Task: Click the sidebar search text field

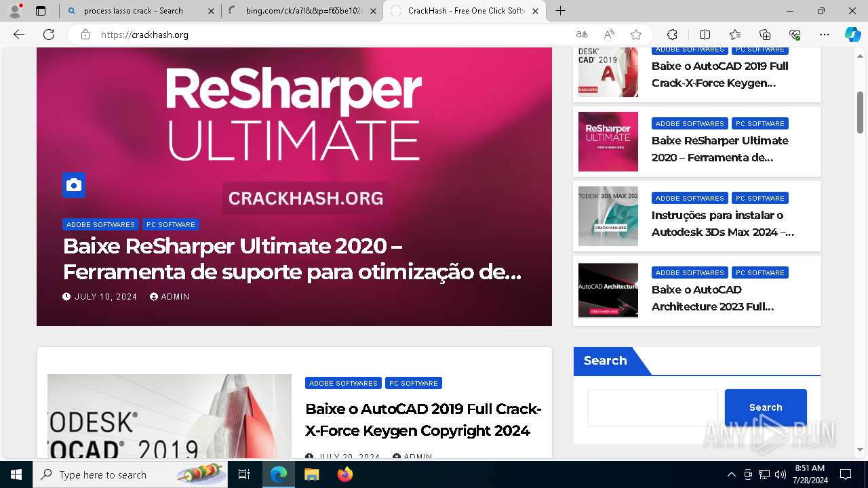Action: coord(652,407)
